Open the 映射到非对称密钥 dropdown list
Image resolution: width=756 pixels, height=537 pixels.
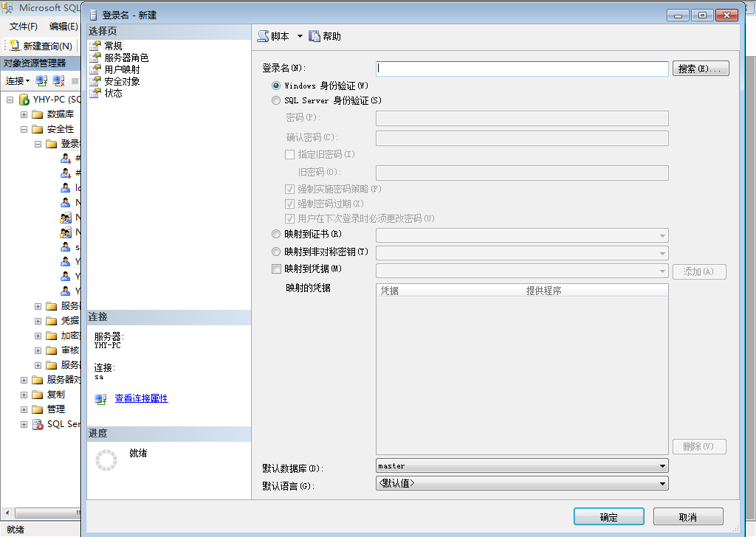[x=522, y=253]
